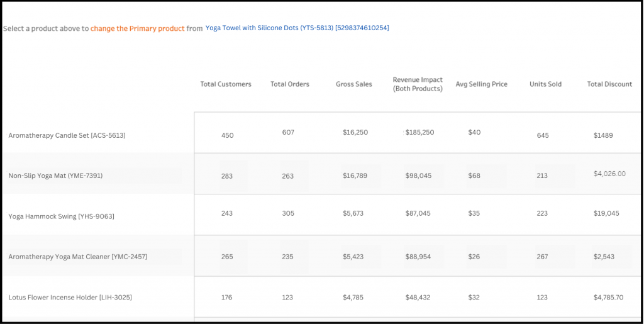
Task: Click the Total Orders column header
Action: (290, 84)
